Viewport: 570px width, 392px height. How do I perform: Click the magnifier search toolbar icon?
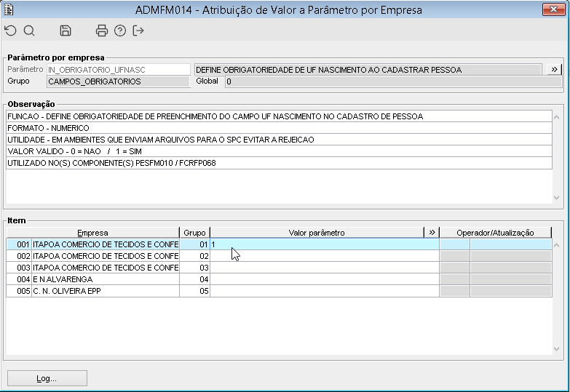click(x=29, y=31)
